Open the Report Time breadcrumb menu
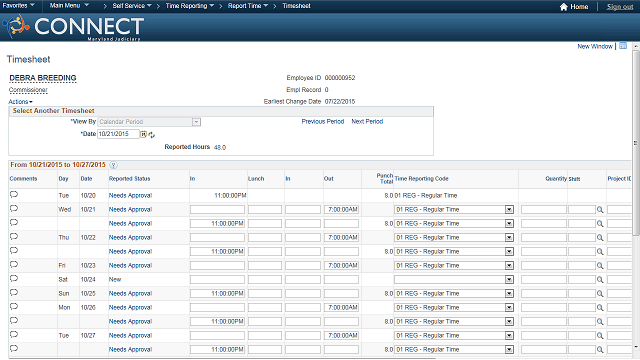640x360 pixels. [248, 6]
